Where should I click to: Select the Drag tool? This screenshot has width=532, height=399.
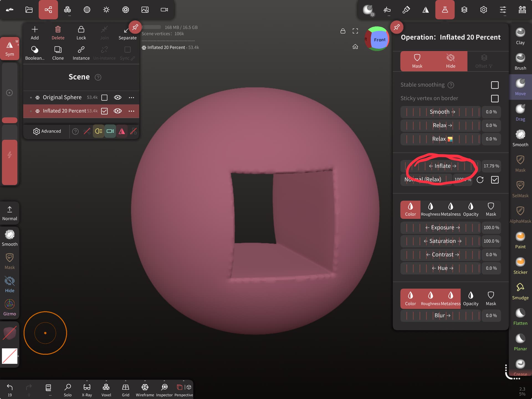(x=520, y=113)
